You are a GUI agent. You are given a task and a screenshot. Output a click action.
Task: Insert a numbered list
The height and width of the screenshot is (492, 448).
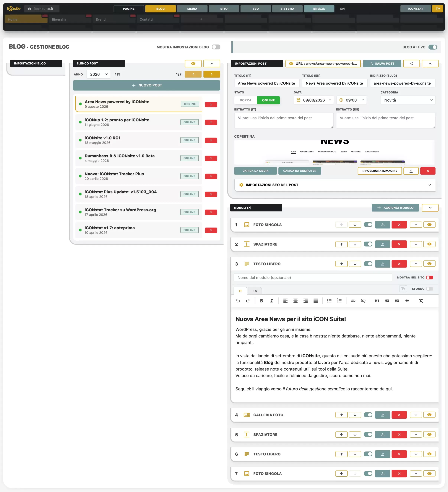339,301
